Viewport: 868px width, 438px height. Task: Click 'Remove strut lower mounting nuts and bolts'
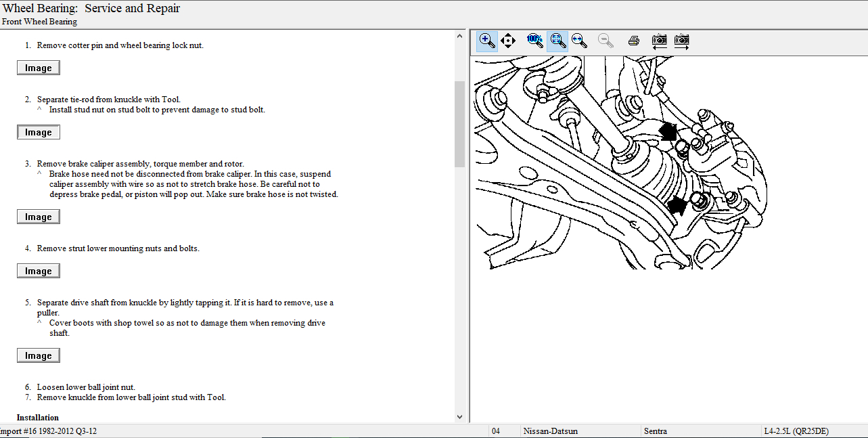point(118,248)
